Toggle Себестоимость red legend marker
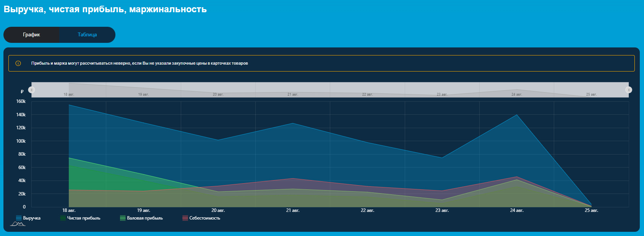This screenshot has width=644, height=236. (x=185, y=218)
